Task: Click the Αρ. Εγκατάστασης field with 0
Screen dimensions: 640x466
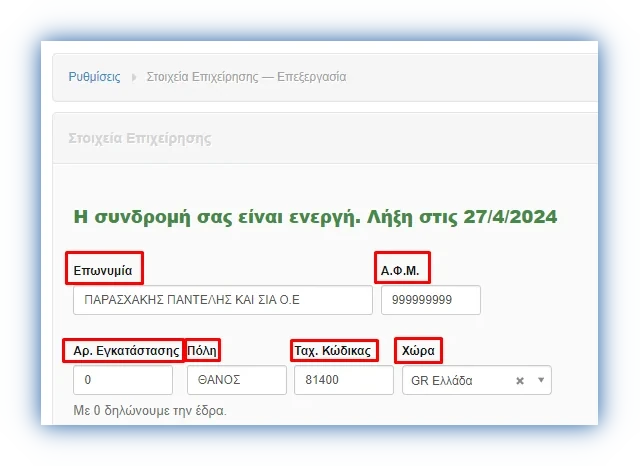Action: [123, 380]
